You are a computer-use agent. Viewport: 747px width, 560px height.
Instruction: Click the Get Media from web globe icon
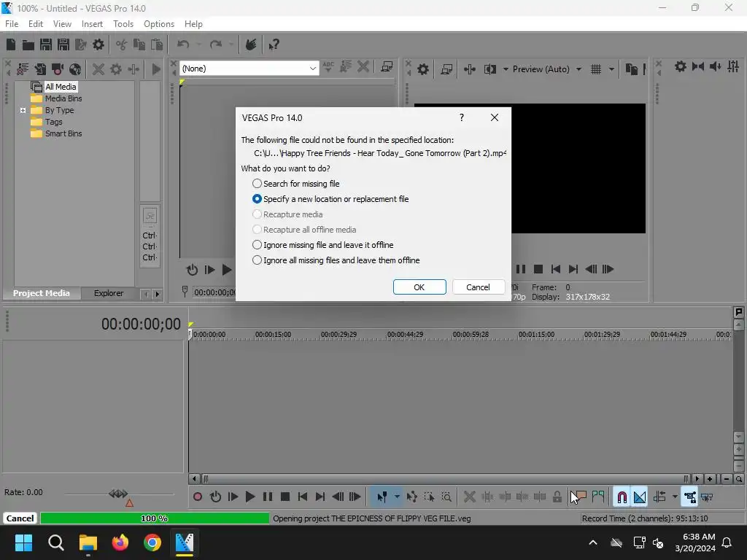(x=75, y=69)
